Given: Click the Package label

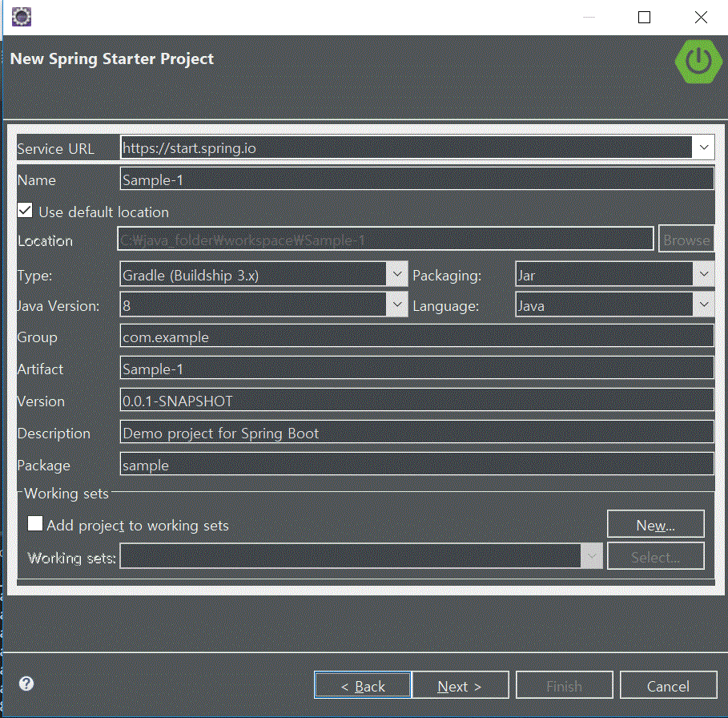Looking at the screenshot, I should coord(43,466).
